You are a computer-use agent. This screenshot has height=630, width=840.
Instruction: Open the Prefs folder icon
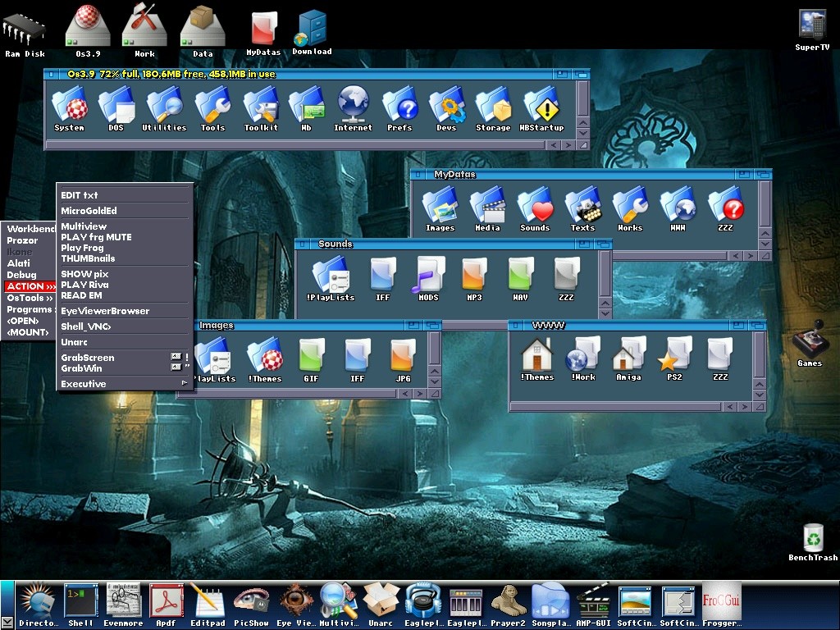(399, 109)
